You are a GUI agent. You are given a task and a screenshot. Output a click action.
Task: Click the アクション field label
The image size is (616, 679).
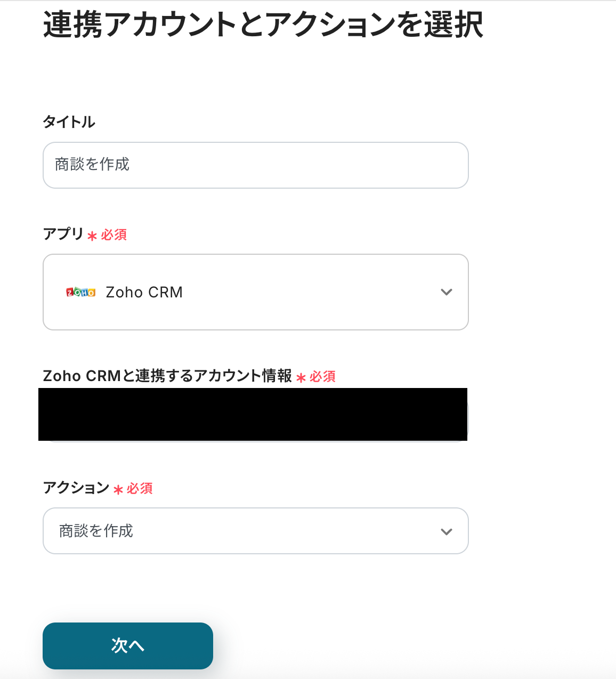click(x=76, y=488)
